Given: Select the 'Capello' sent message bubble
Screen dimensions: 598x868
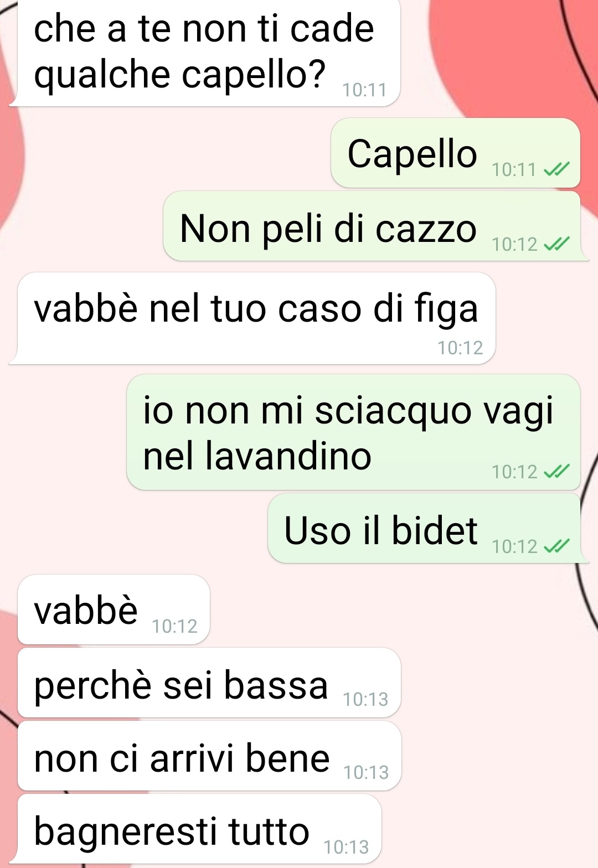Looking at the screenshot, I should [456, 153].
